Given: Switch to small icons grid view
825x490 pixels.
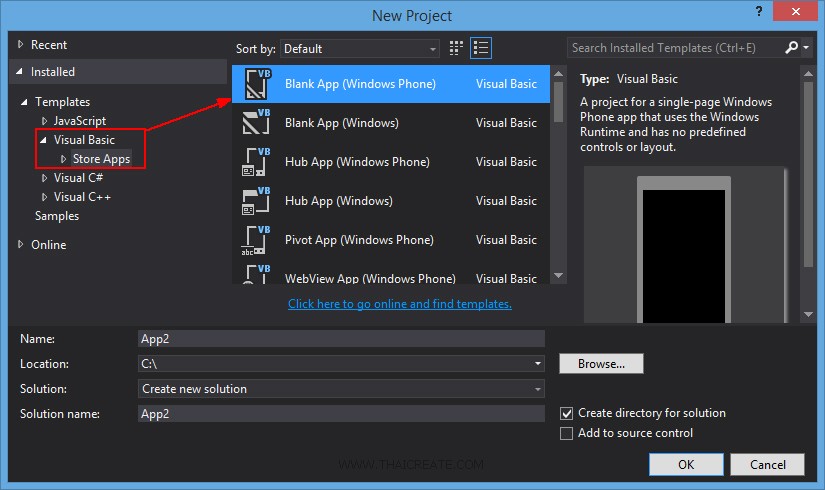Looking at the screenshot, I should coord(457,48).
